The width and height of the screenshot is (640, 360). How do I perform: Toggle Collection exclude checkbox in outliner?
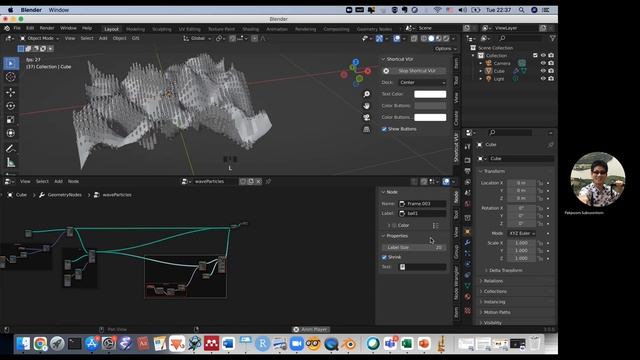coord(535,56)
